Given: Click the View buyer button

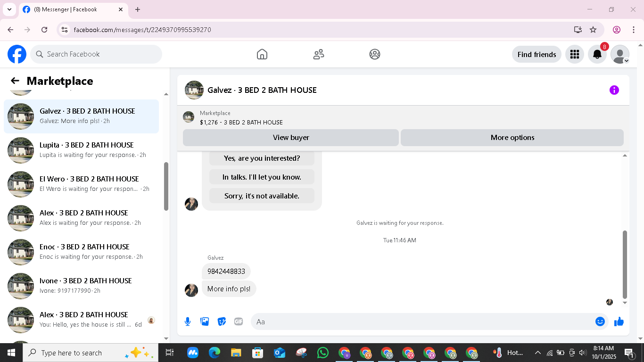Looking at the screenshot, I should click(291, 138).
